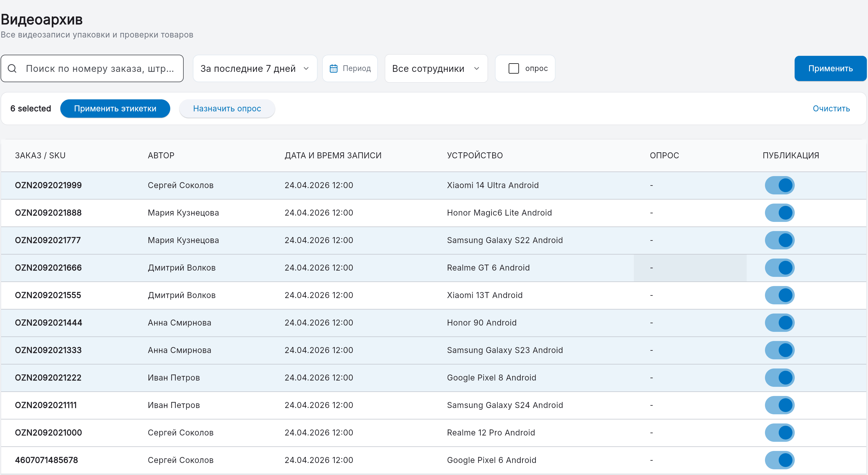This screenshot has width=868, height=475.
Task: Click 'Xiaomi 14 Ultra Android' device cell
Action: [x=493, y=186]
